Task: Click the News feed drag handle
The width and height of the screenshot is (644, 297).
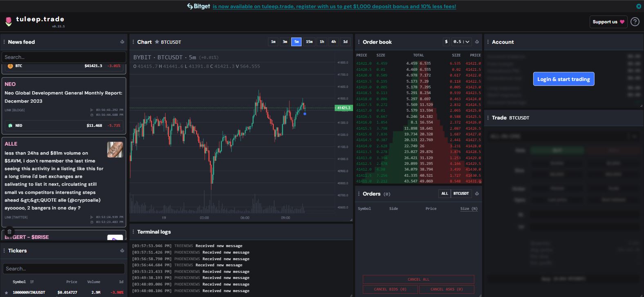Action: [x=4, y=42]
